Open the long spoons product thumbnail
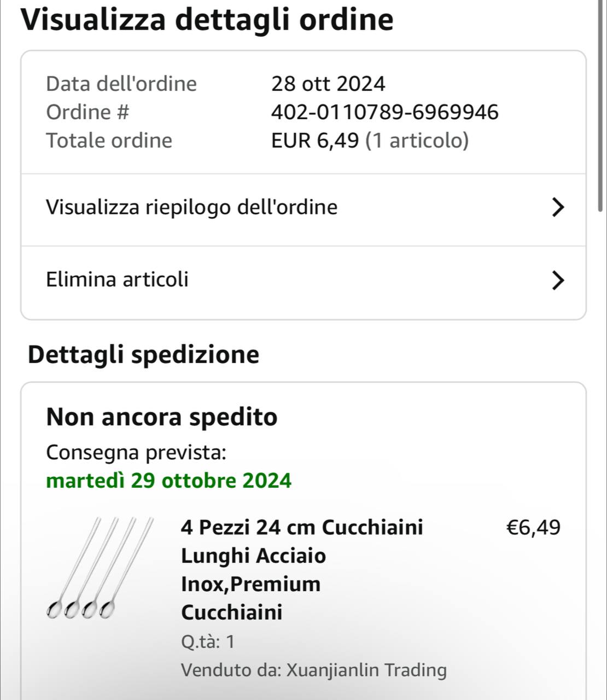The width and height of the screenshot is (607, 700). click(x=100, y=568)
